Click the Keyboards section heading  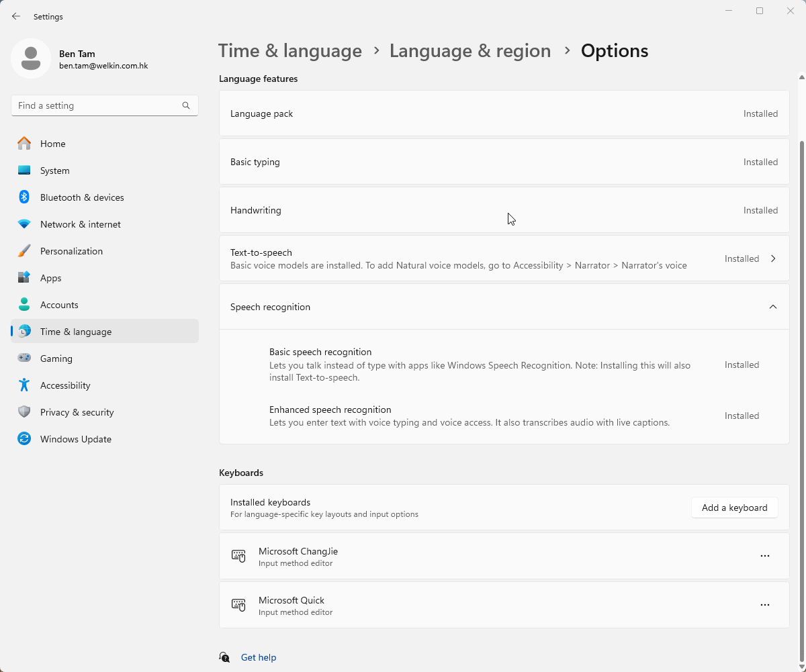241,473
